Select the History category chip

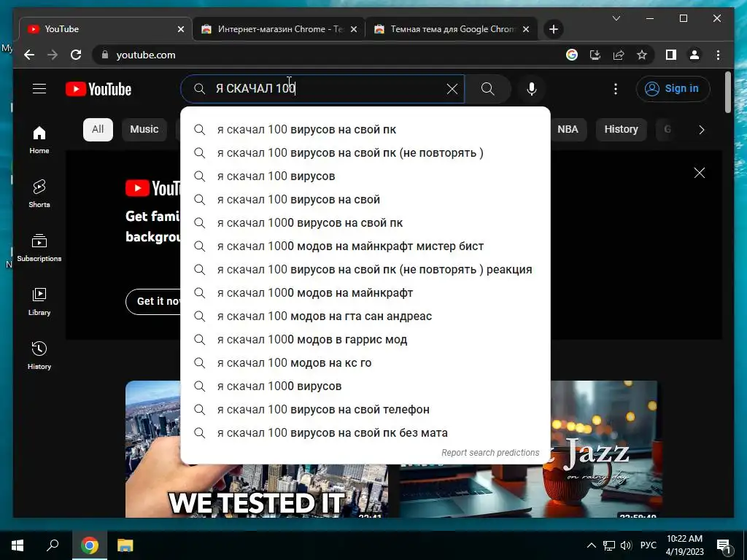coord(622,130)
